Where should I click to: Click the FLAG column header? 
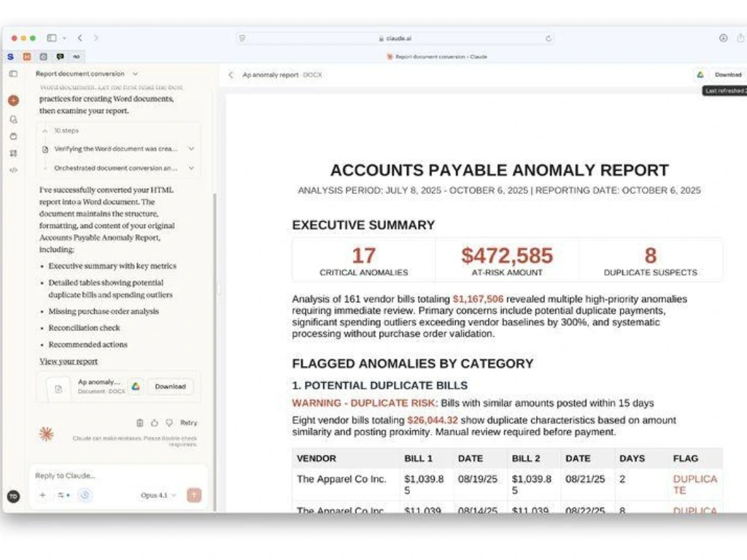686,459
